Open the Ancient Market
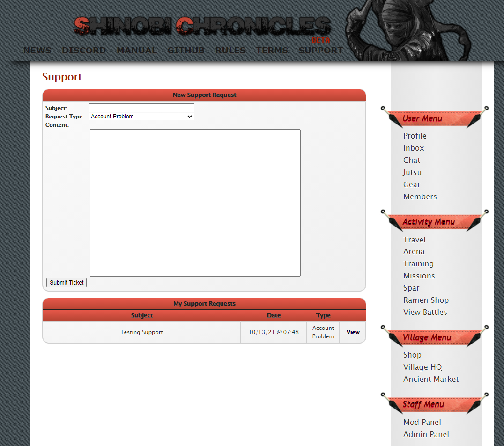Screen dimensions: 504x446 pyautogui.click(x=431, y=379)
